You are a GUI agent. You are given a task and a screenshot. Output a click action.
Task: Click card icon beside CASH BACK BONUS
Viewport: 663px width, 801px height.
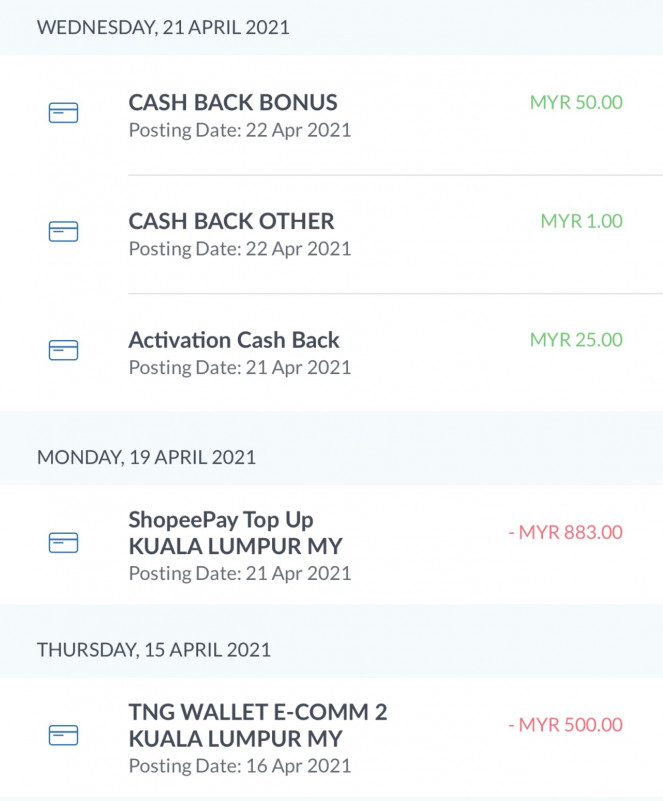point(63,114)
